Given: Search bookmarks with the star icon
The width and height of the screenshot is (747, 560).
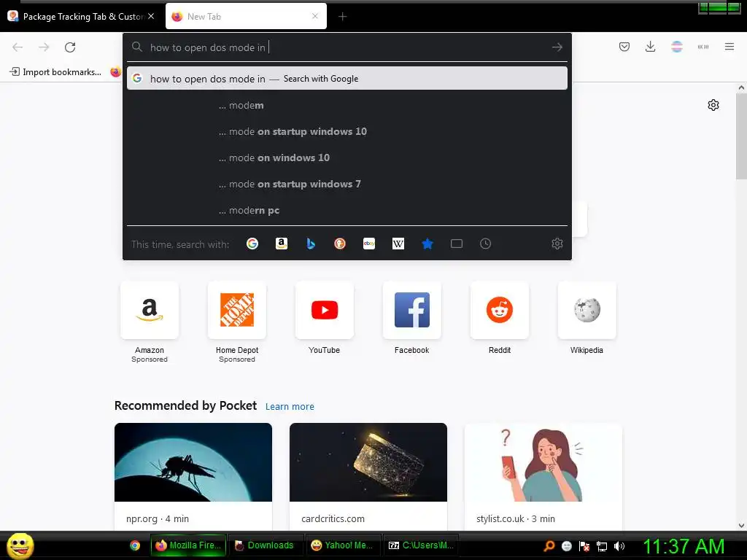Looking at the screenshot, I should click(x=427, y=244).
